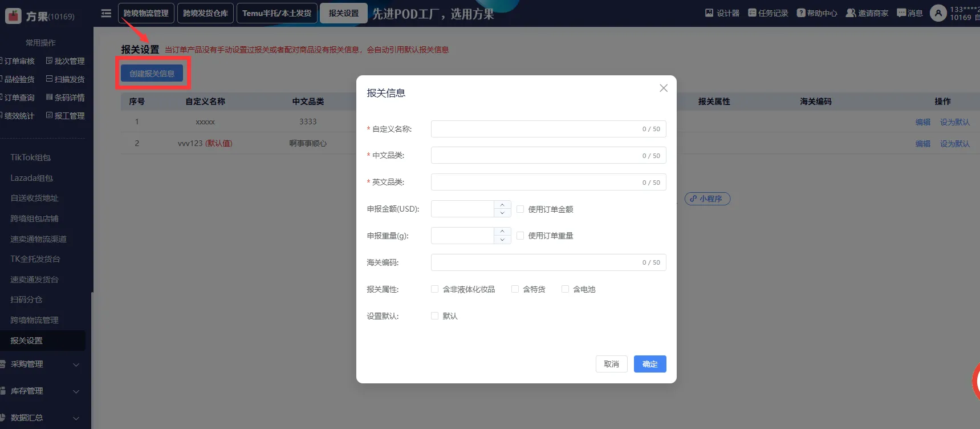
Task: Switch to Temu半托/本土发货 tab
Action: click(x=276, y=13)
